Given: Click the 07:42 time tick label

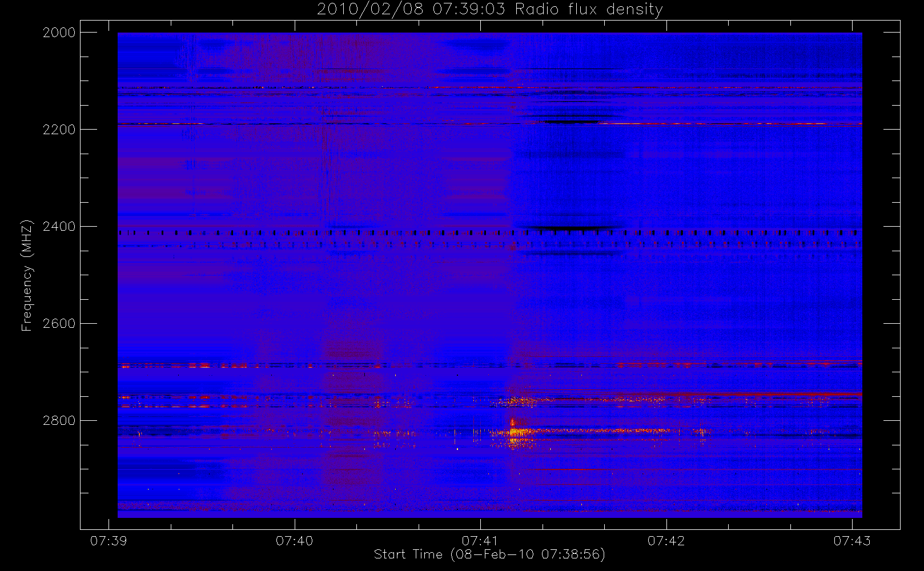Looking at the screenshot, I should point(666,541).
